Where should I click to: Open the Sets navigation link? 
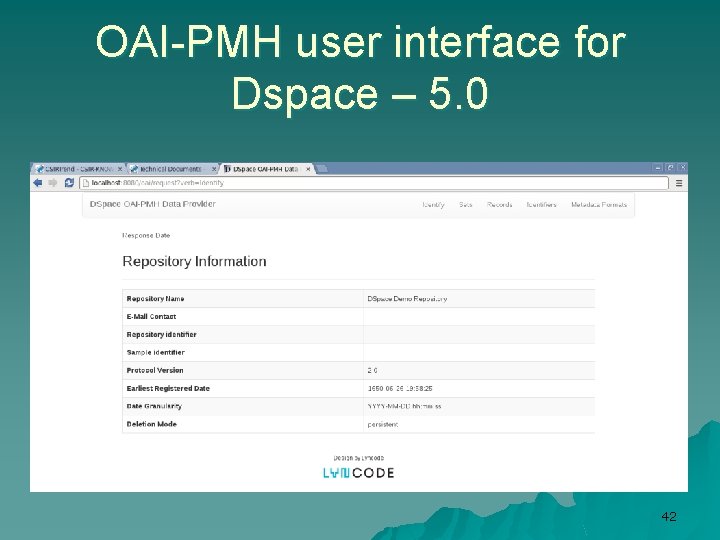[x=466, y=205]
